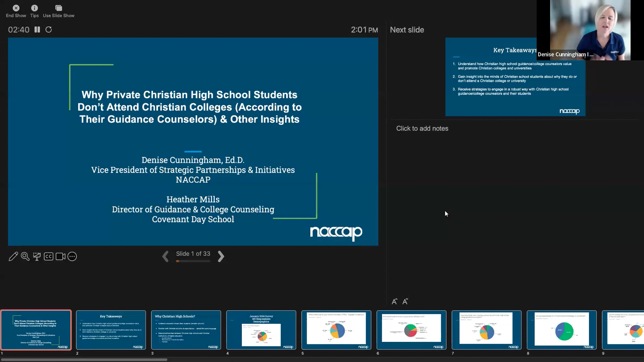Pause the presentation timer
Viewport: 644px width, 362px height.
pyautogui.click(x=37, y=29)
